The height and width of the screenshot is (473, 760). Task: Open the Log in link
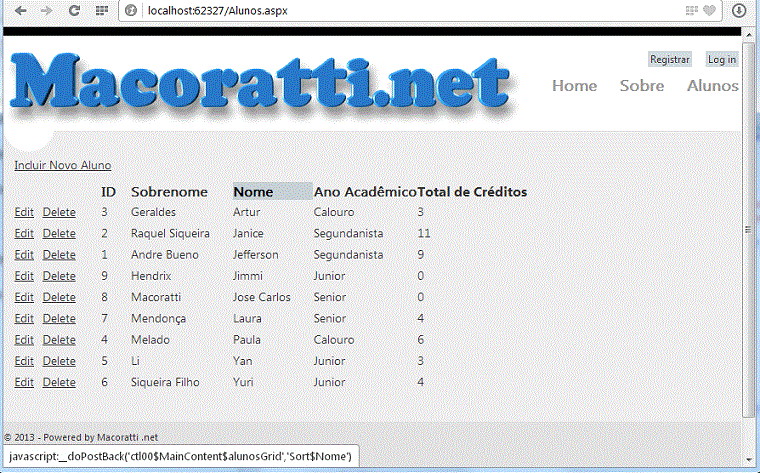pyautogui.click(x=722, y=60)
